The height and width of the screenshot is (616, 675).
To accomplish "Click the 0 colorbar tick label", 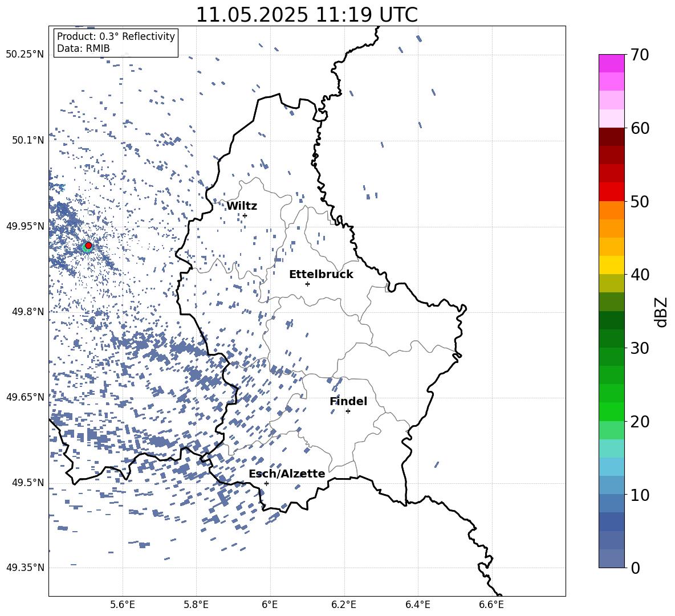I will point(635,568).
